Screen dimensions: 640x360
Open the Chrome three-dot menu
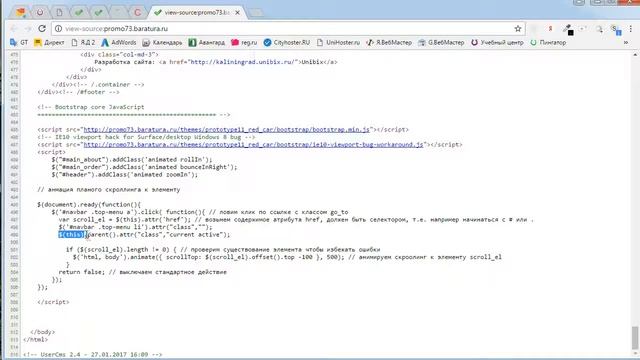coord(631,29)
